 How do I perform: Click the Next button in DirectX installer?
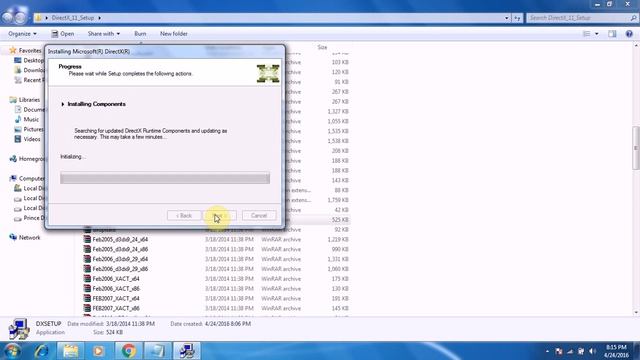pos(220,215)
